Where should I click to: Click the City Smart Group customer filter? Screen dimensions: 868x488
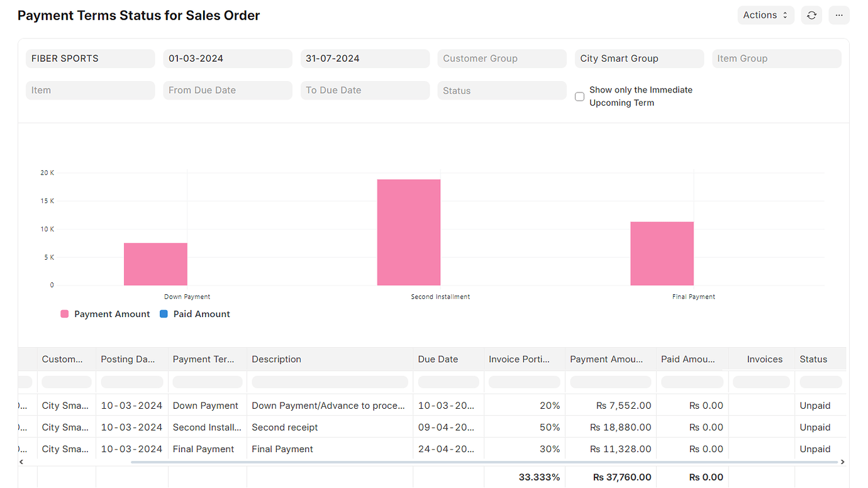click(x=639, y=58)
